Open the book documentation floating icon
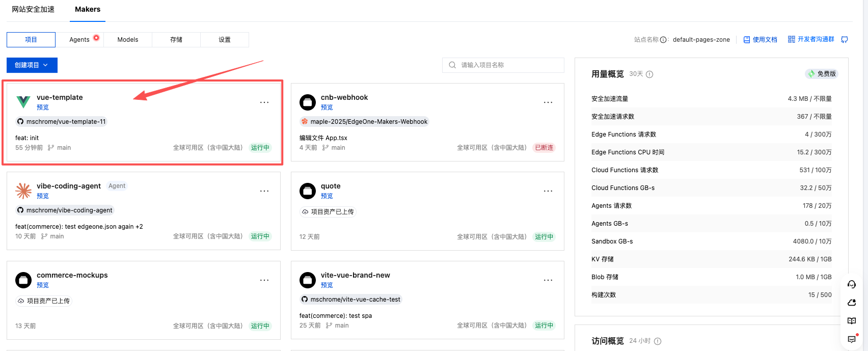The image size is (868, 351). (852, 321)
